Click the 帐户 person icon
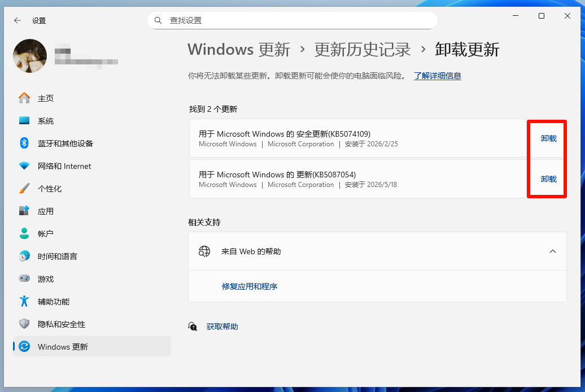Viewport: 585px width, 392px height. [24, 233]
